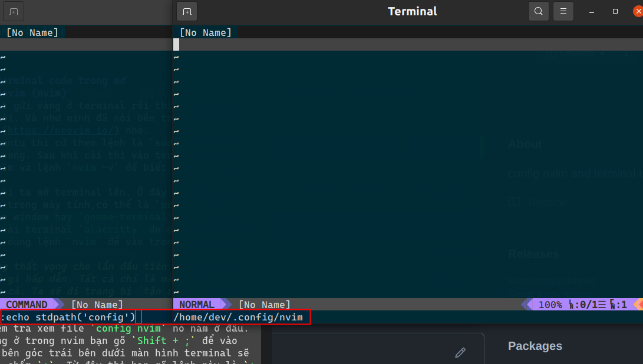643x364 pixels.
Task: Click the NORMAL mode indicator in statusline
Action: 197,305
